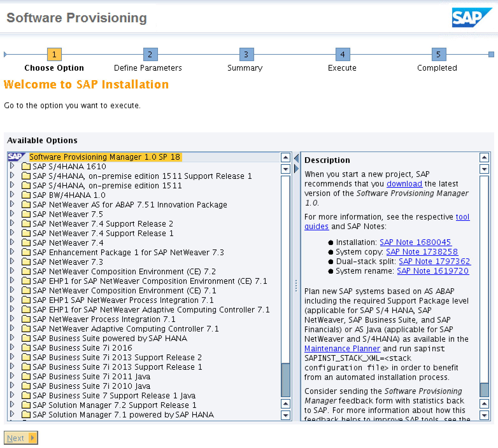Select Business Suite 7 Support Release 1 Java
The image size is (498, 448).
114,395
